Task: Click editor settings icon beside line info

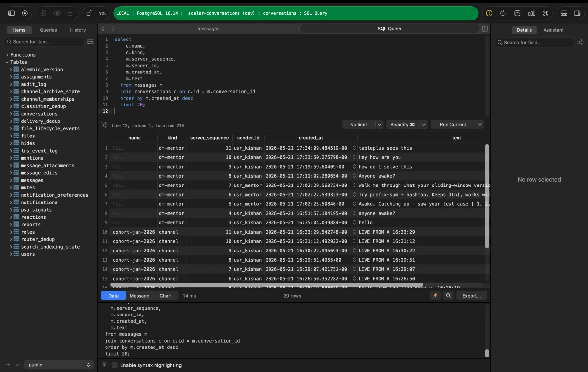Action: click(x=104, y=125)
